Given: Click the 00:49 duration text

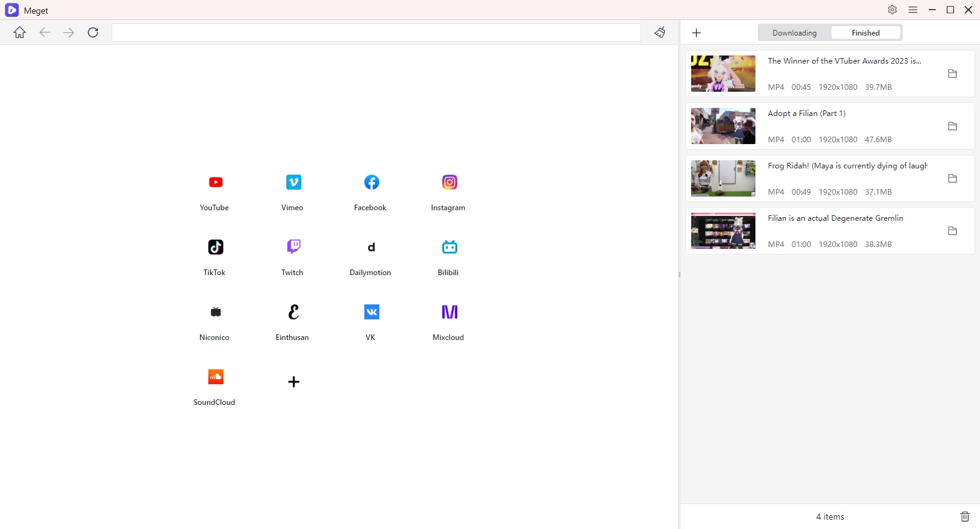Looking at the screenshot, I should coord(801,192).
